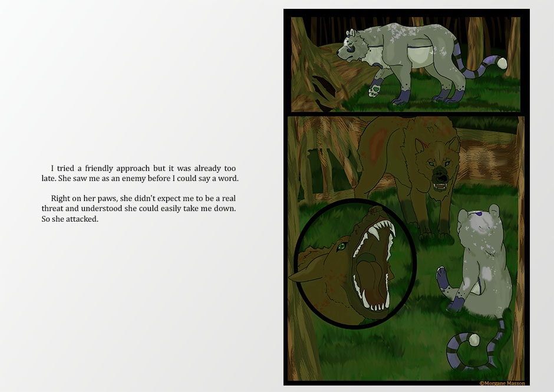Viewport: 554px width, 392px height.
Task: Click the white tail tip in top panel
Action: click(502, 63)
